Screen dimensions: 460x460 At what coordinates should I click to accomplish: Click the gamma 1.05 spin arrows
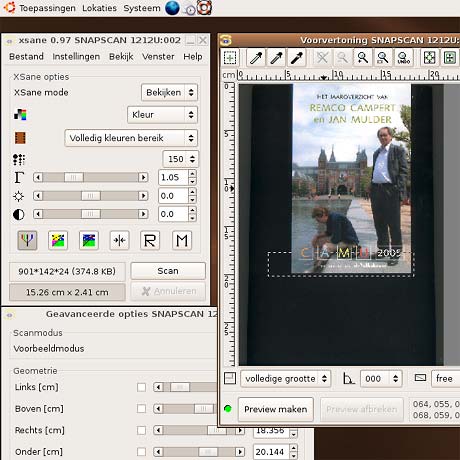192,177
